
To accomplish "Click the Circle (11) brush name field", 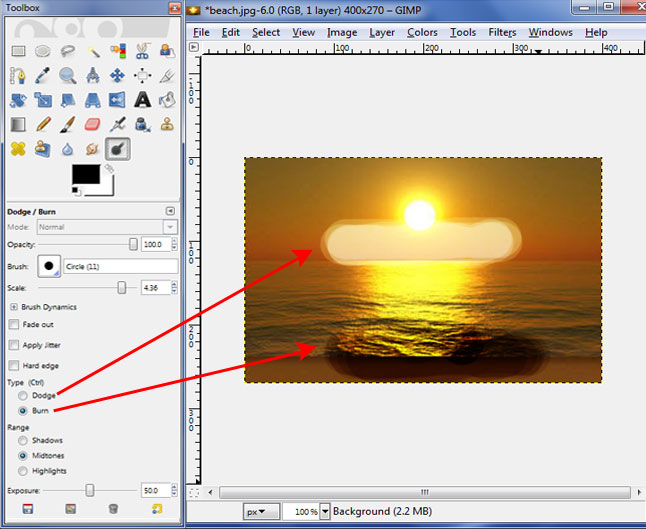I will point(121,267).
